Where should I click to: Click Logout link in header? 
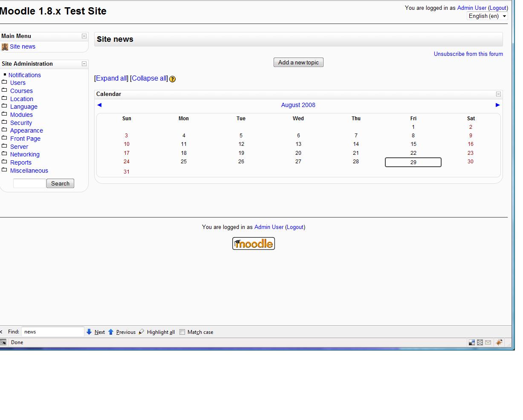click(498, 8)
